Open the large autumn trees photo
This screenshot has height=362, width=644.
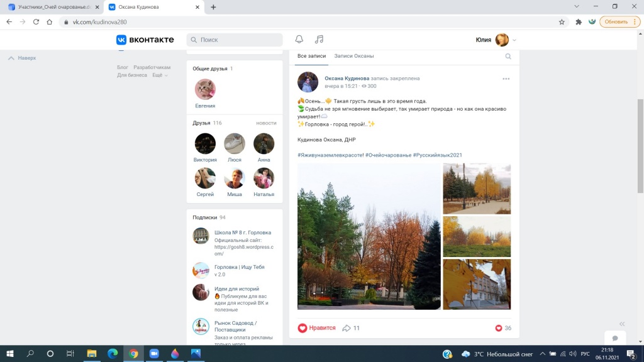click(x=369, y=236)
